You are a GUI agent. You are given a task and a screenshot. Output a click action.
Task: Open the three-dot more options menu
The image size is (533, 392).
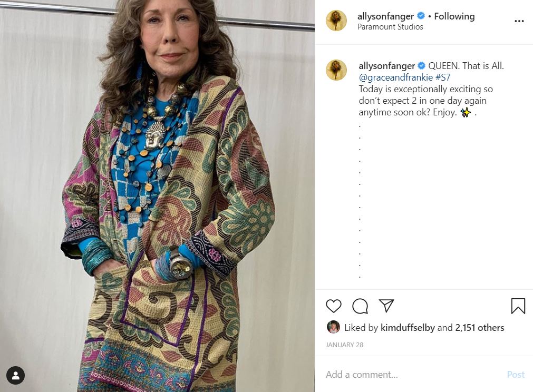click(x=519, y=22)
